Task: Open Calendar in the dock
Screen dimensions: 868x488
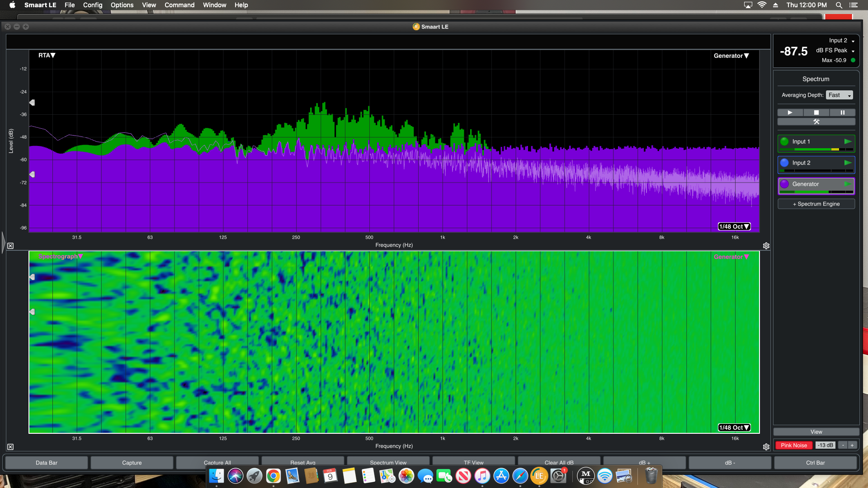Action: click(x=330, y=475)
